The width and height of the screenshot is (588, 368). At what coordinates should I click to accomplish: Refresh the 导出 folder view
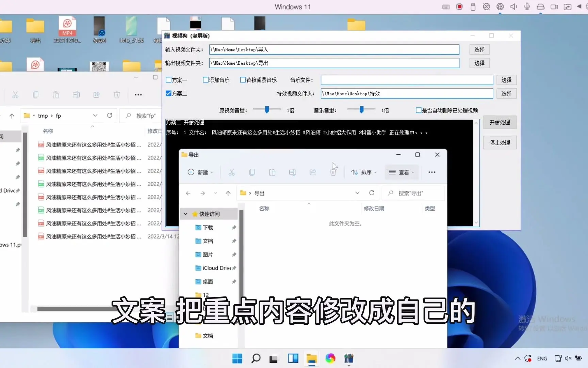pyautogui.click(x=372, y=193)
